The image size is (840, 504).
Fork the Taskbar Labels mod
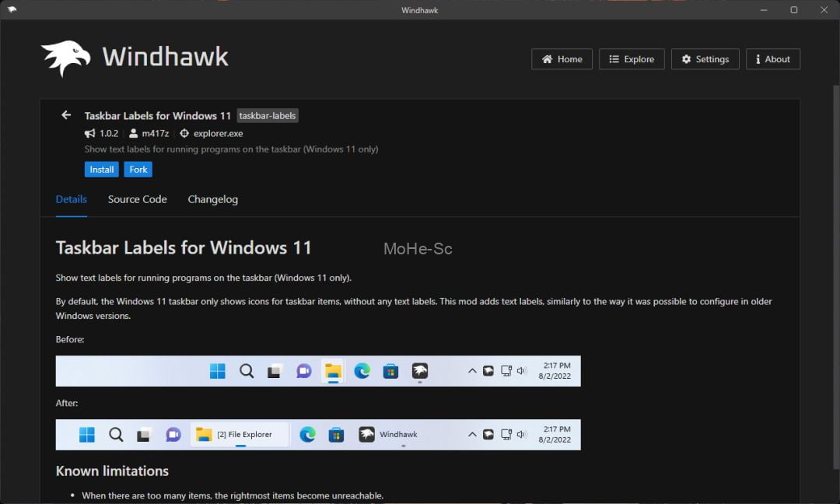pos(138,170)
